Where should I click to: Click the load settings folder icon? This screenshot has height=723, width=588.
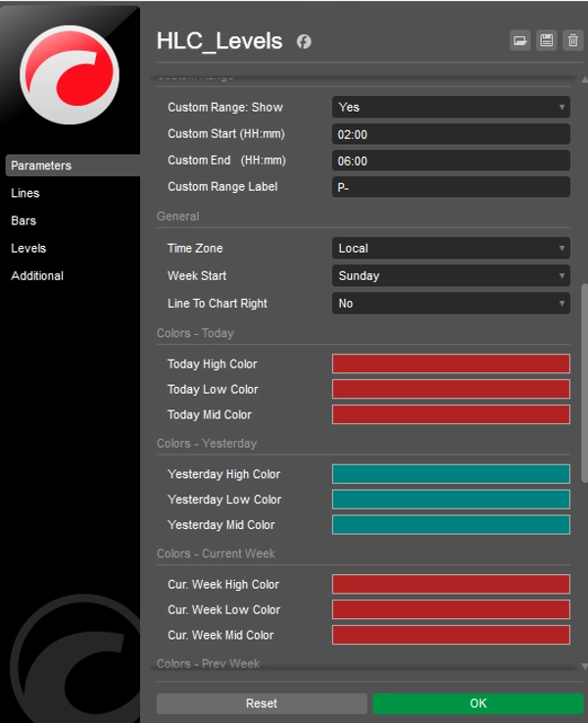pyautogui.click(x=520, y=40)
